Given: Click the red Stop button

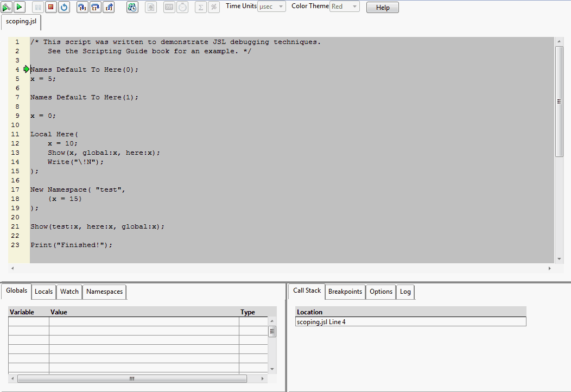Looking at the screenshot, I should point(50,7).
